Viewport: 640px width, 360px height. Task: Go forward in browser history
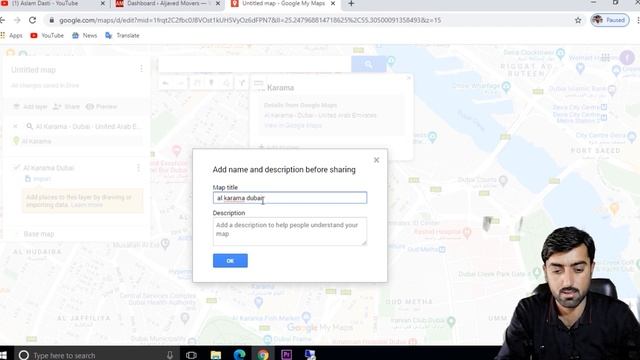point(17,20)
